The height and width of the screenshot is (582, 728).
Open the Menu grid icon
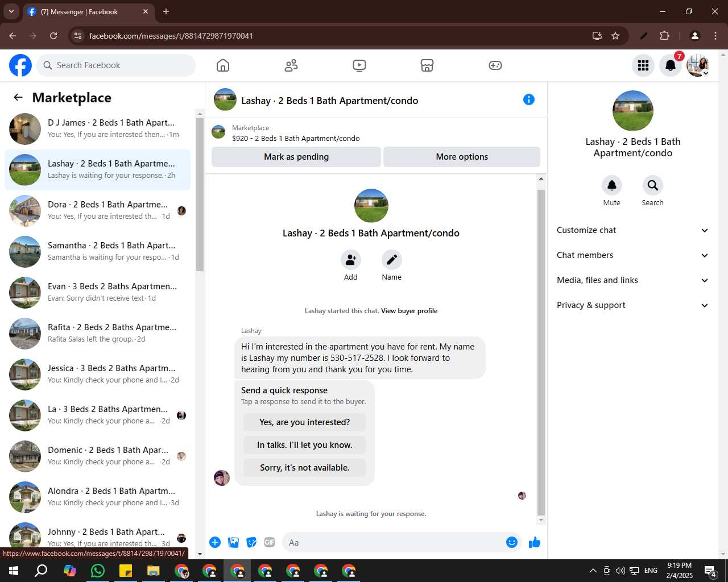click(x=643, y=65)
